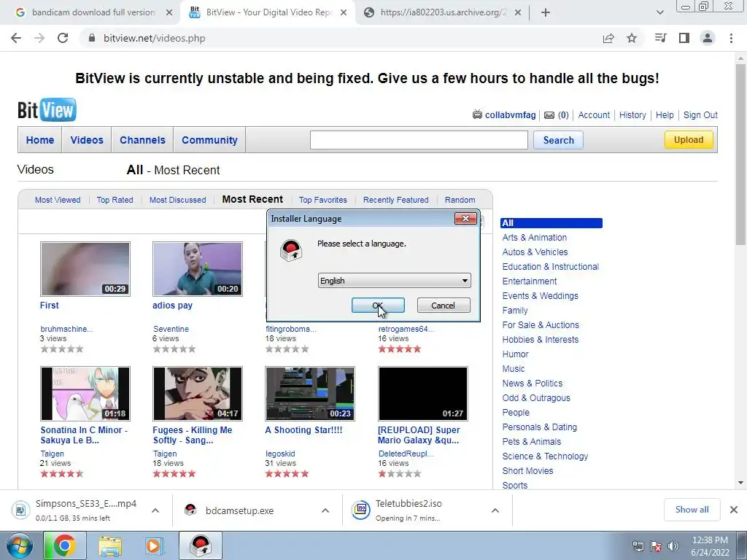This screenshot has width=747, height=560.
Task: Open File Explorer from the taskbar
Action: [110, 545]
